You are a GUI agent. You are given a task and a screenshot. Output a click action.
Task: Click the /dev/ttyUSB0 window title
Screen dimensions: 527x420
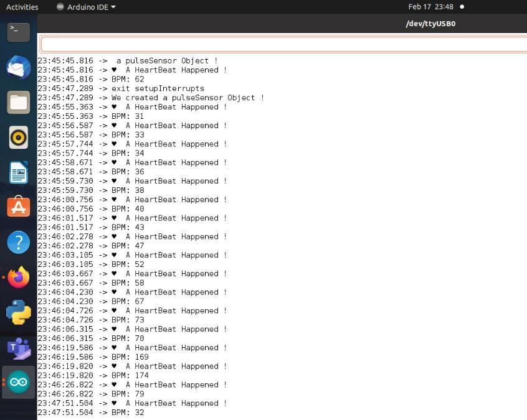pyautogui.click(x=430, y=24)
